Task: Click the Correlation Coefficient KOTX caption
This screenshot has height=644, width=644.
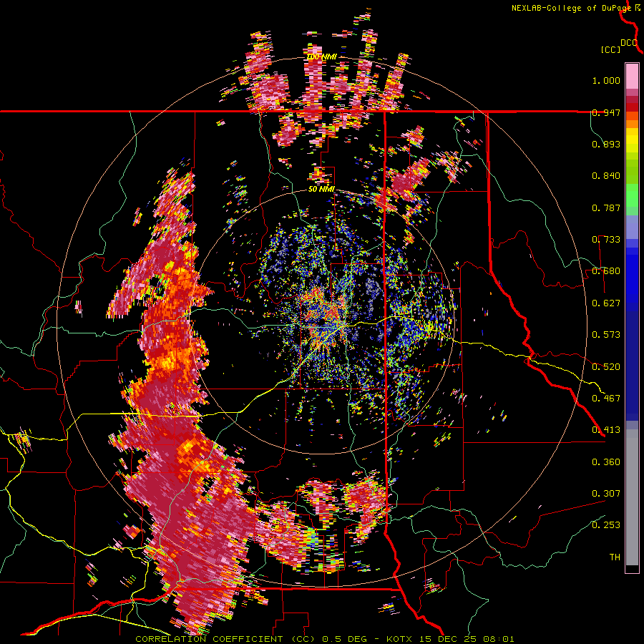Action: (324, 639)
